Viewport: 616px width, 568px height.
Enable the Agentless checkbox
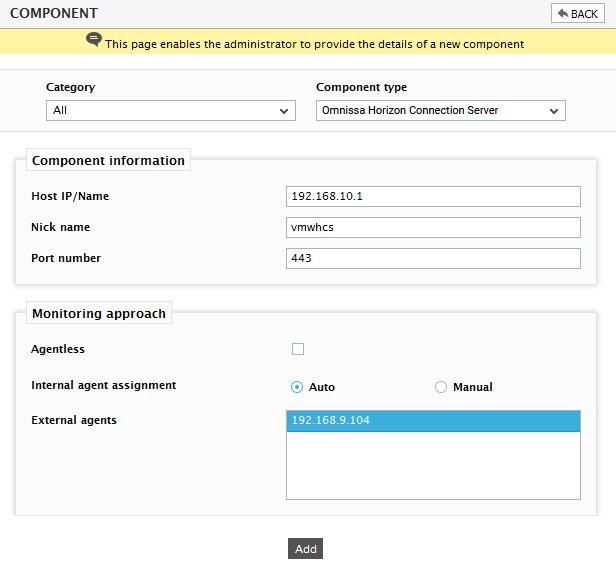pyautogui.click(x=298, y=349)
